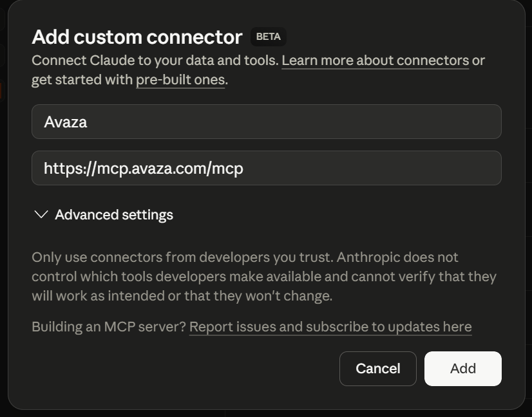
Task: Click the Advanced settings label
Action: coord(114,214)
